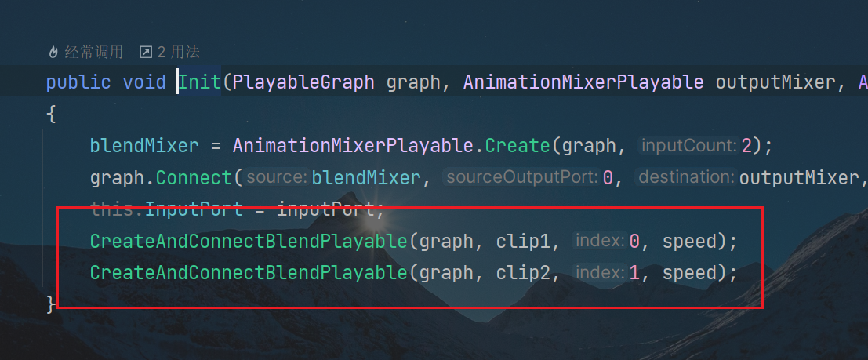The image size is (868, 360).
Task: Click the 经常调用 code lens label
Action: coord(93,53)
